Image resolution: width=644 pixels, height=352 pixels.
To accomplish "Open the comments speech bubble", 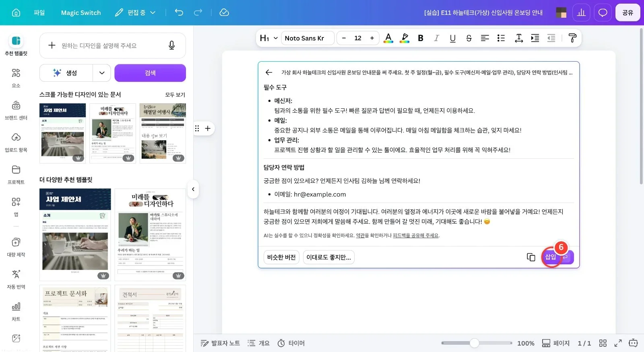I will point(603,12).
